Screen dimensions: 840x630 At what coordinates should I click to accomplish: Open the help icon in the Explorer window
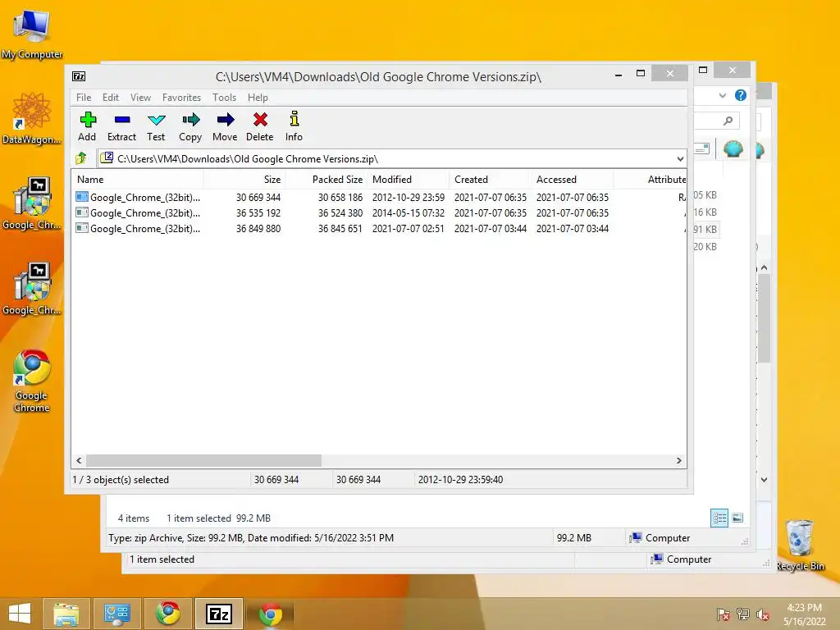pyautogui.click(x=741, y=95)
